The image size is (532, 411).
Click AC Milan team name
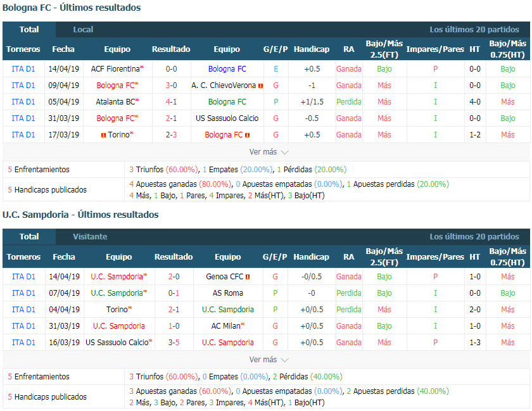coord(225,326)
